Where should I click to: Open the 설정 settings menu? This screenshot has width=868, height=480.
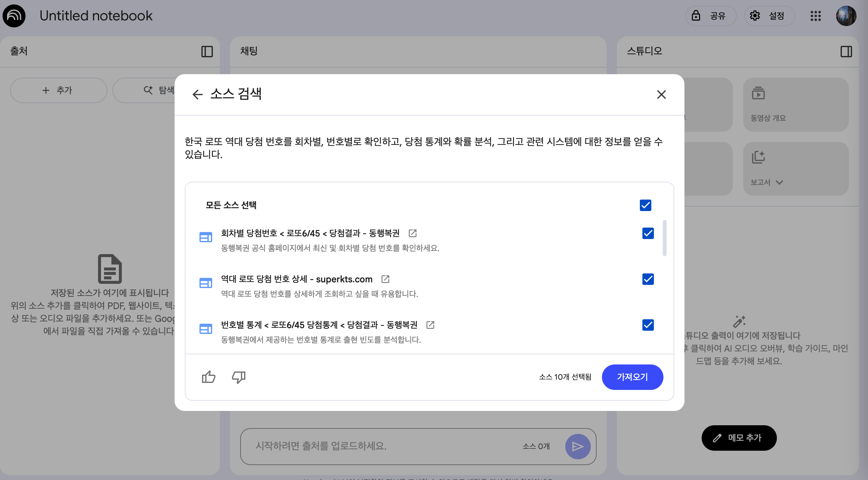pyautogui.click(x=769, y=16)
